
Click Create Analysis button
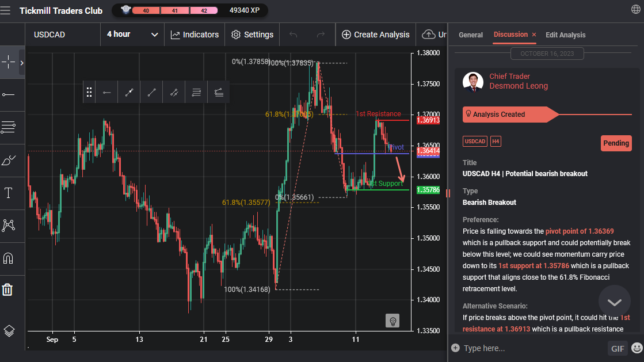376,35
